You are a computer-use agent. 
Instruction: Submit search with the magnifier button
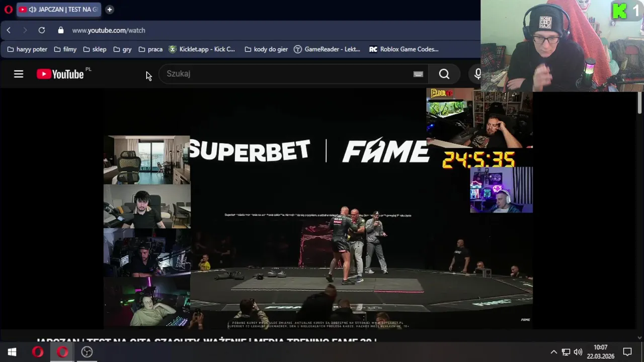tap(444, 74)
